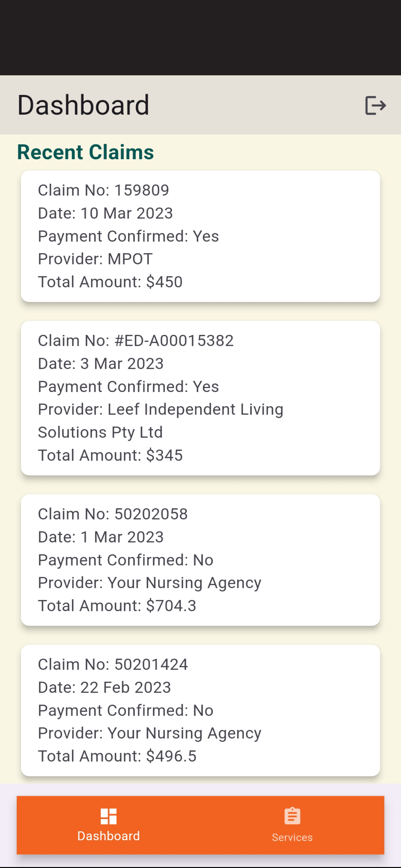Open claim 50202058 card
The width and height of the screenshot is (401, 868).
click(200, 560)
